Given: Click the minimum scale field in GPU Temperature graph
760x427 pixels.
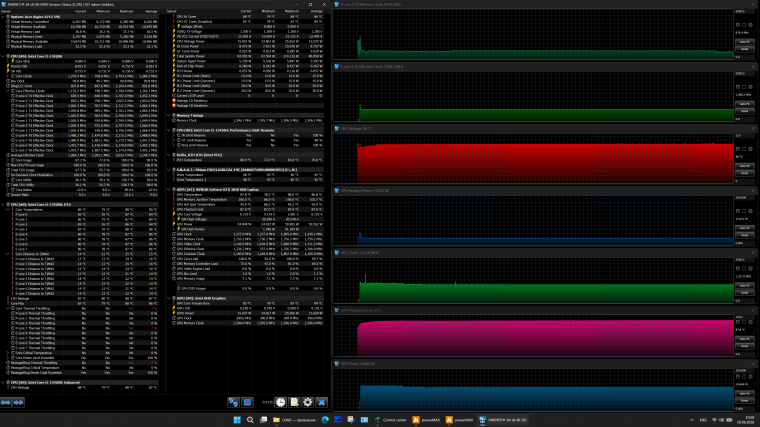Looking at the screenshot, I should (x=744, y=354).
